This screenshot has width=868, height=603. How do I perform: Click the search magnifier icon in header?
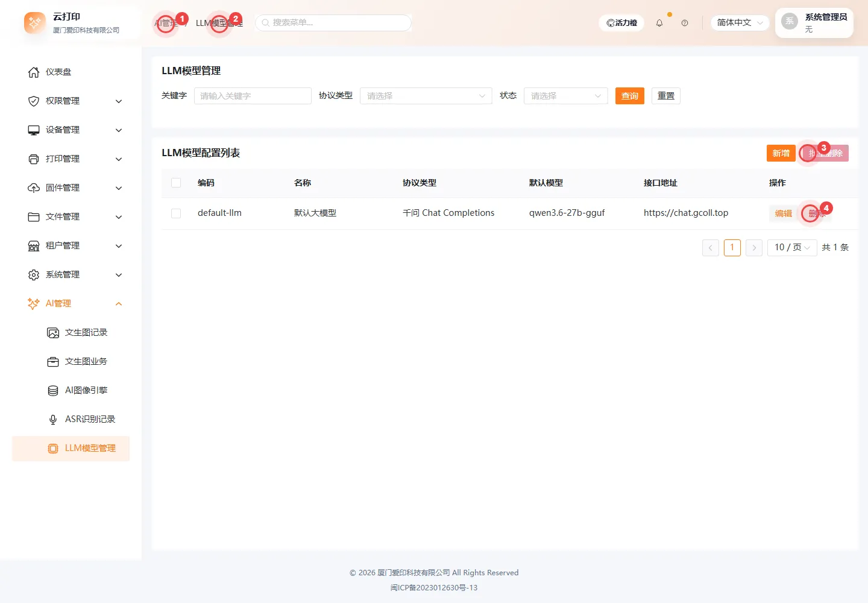pyautogui.click(x=265, y=23)
